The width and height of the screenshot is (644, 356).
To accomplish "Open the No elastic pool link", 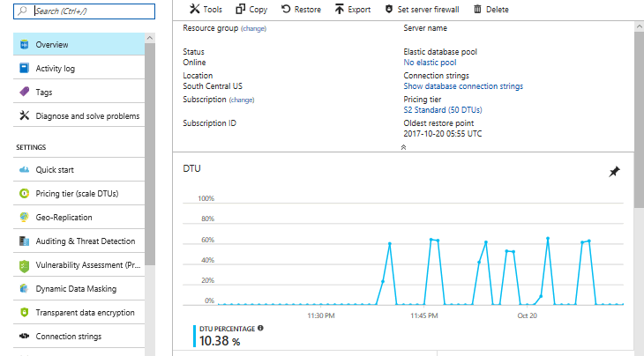I will pos(430,63).
